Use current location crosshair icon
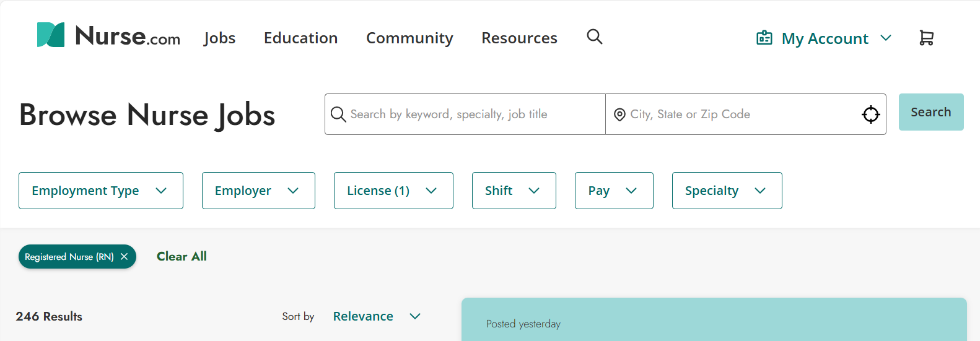Image resolution: width=980 pixels, height=341 pixels. [871, 114]
